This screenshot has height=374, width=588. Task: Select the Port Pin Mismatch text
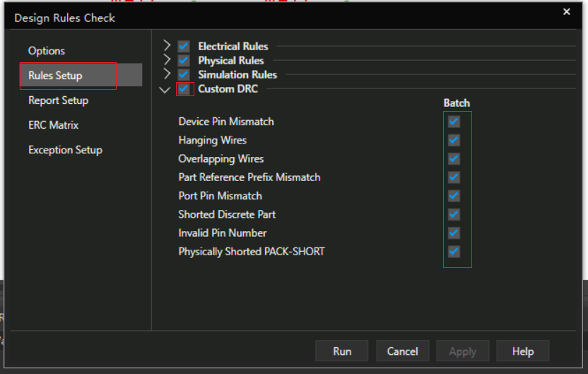tap(220, 196)
